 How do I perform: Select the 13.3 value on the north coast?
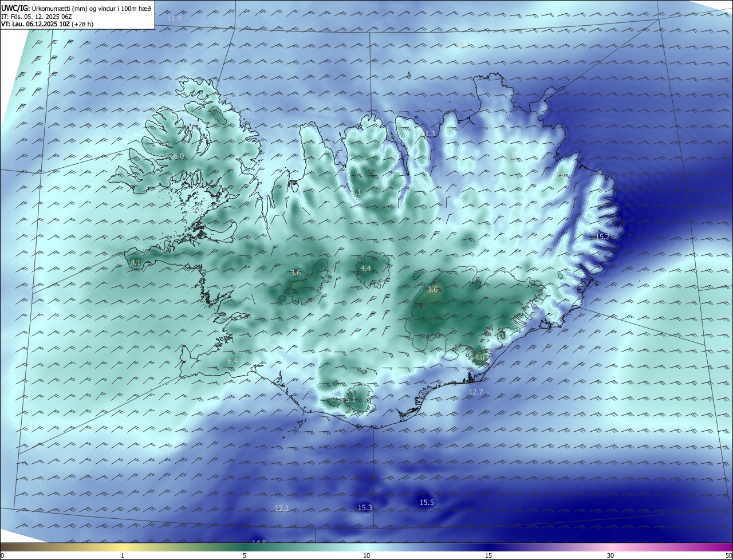click(428, 133)
